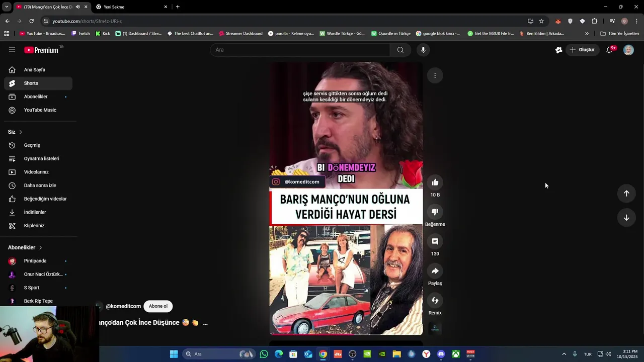Open the YouTube account avatar menu
644x362 pixels.
(628, 50)
